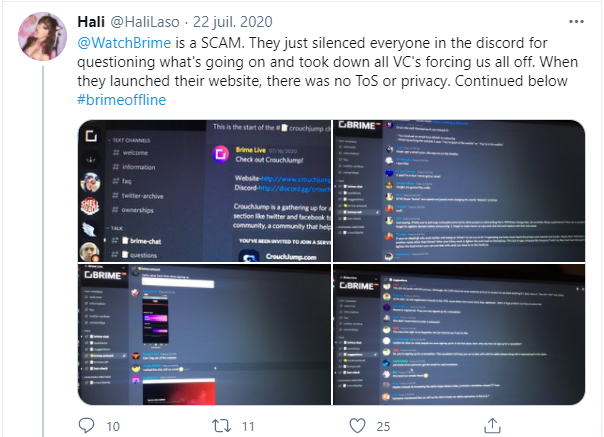Click the display name Hali
The height and width of the screenshot is (437, 604).
[x=91, y=22]
